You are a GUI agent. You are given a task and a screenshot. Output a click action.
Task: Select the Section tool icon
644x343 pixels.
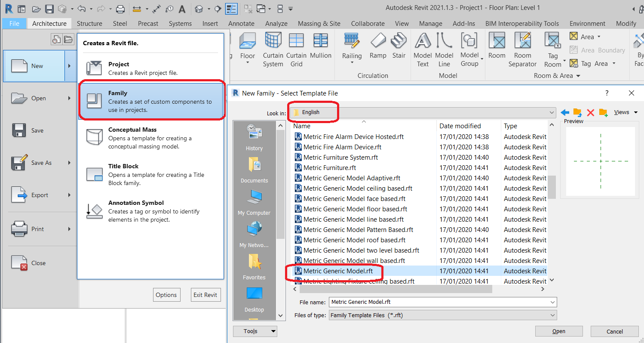click(x=218, y=8)
